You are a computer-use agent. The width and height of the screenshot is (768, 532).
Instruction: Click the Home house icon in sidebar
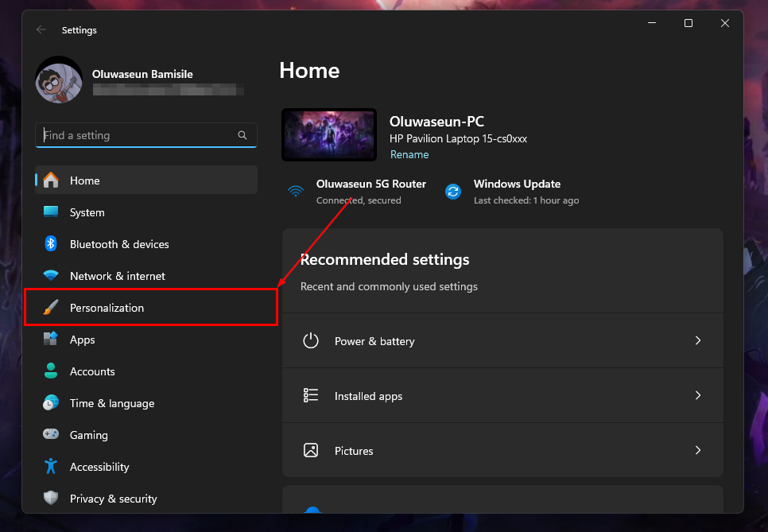(51, 181)
